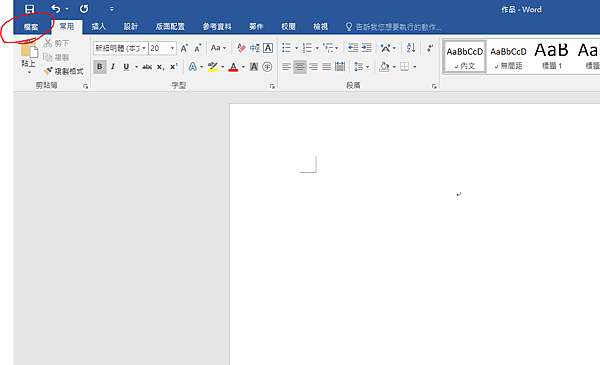The image size is (600, 365).
Task: Switch to the 檢視 (View) tab
Action: pyautogui.click(x=320, y=26)
